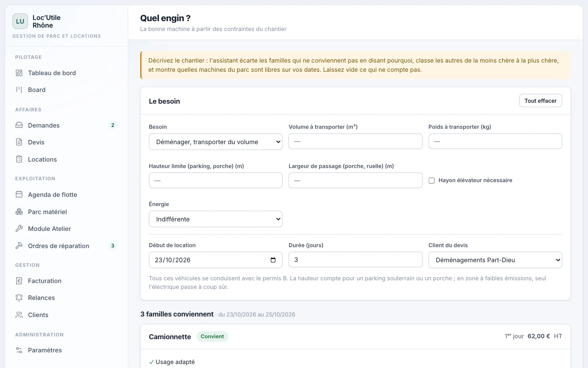The image size is (588, 368).
Task: Open the Facturation section
Action: [x=66, y=281]
